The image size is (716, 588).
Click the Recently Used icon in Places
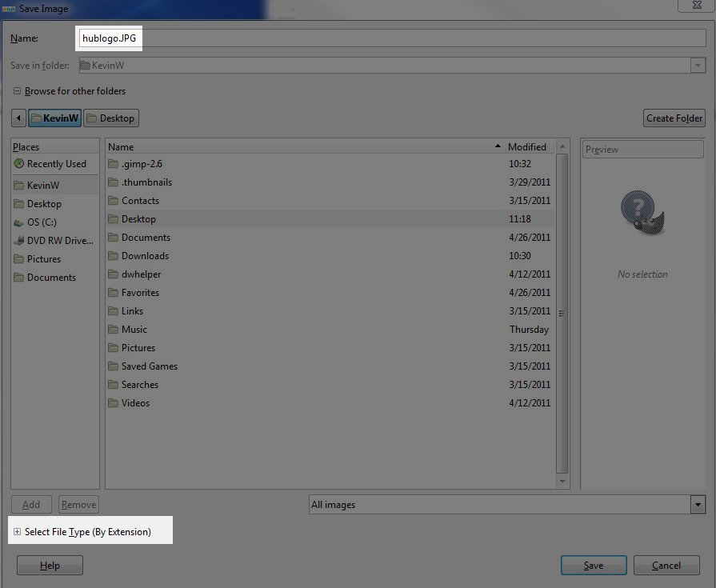[19, 164]
